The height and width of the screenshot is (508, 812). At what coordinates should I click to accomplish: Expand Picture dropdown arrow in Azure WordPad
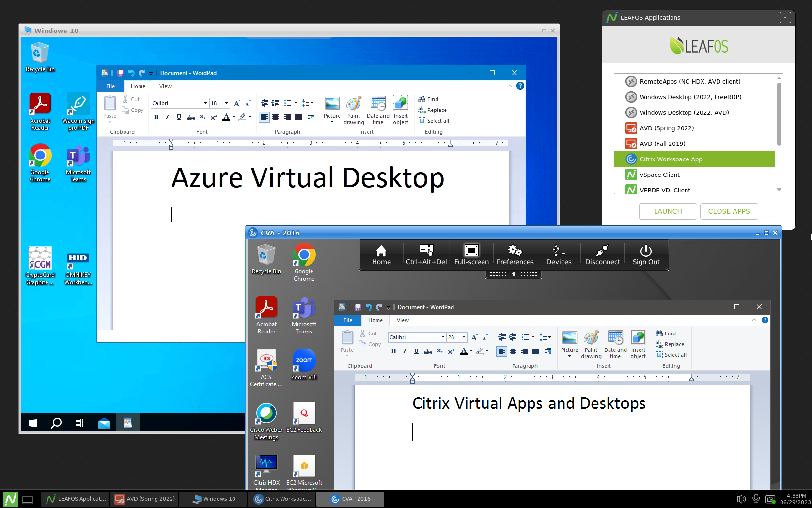(332, 122)
